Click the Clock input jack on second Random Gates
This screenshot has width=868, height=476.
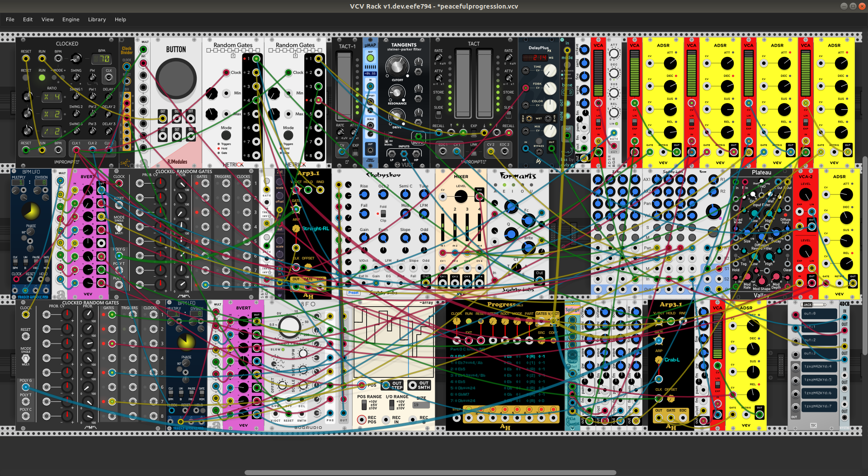(x=288, y=72)
